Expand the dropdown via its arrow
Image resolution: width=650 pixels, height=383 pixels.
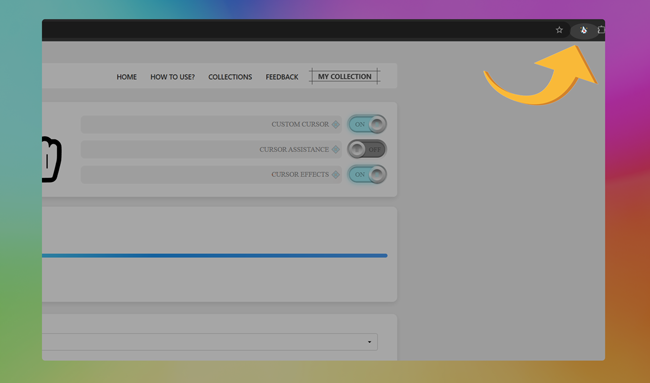click(369, 342)
